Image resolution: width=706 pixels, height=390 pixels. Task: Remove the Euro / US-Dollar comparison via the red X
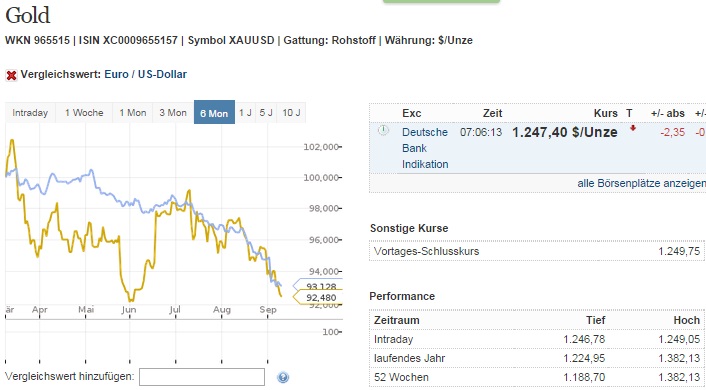pyautogui.click(x=11, y=75)
